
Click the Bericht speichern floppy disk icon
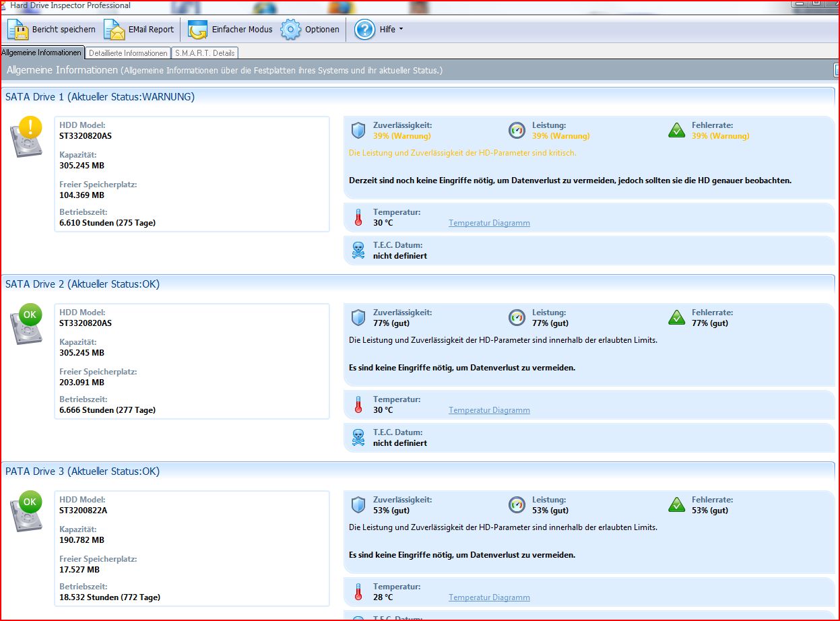18,30
